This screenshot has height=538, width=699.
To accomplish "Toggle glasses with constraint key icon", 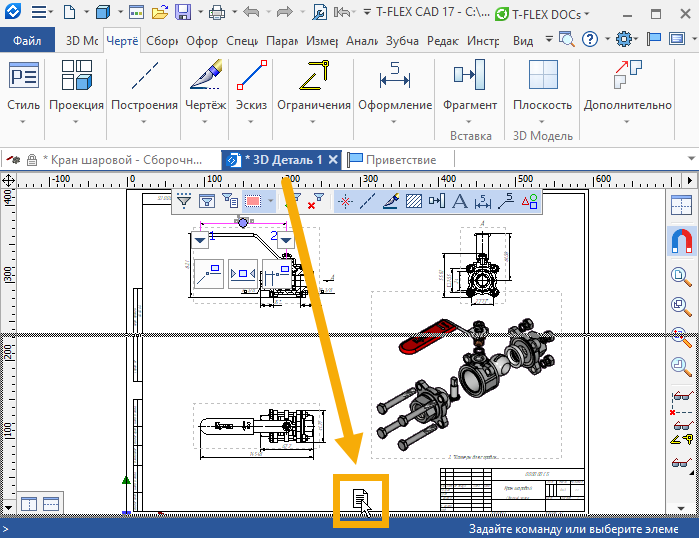I will [682, 432].
